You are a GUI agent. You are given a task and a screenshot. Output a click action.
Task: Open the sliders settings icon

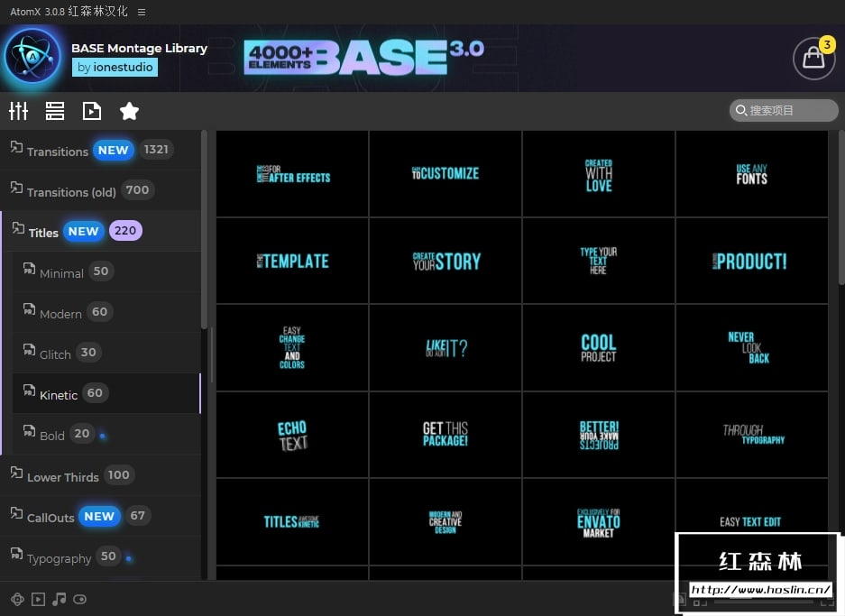pos(18,111)
